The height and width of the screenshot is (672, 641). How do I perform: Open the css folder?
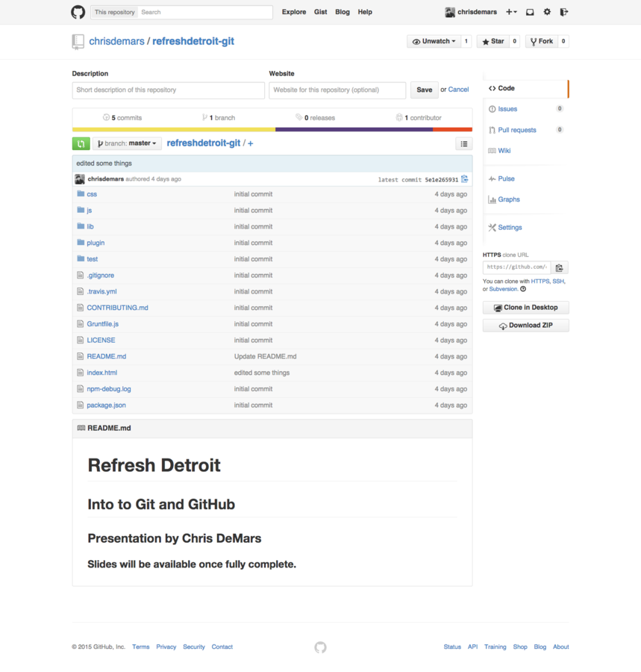coord(92,194)
